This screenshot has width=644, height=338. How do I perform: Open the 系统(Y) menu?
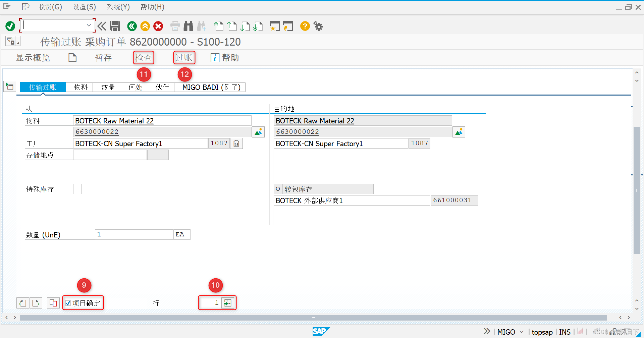click(118, 7)
